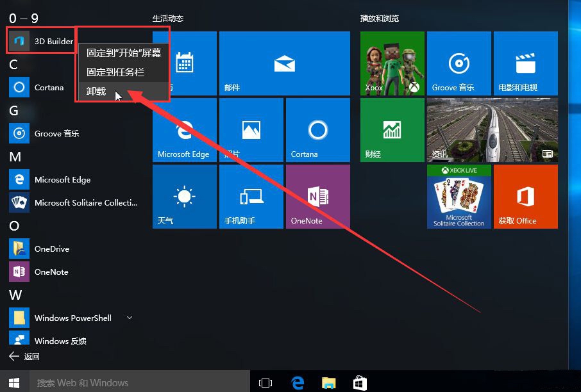Click the W letter group header

tap(15, 295)
